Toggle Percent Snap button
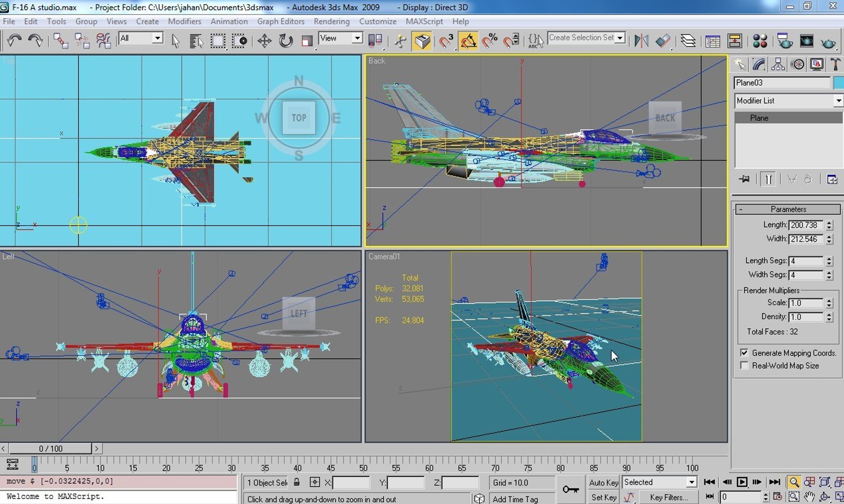This screenshot has height=504, width=844. point(490,41)
